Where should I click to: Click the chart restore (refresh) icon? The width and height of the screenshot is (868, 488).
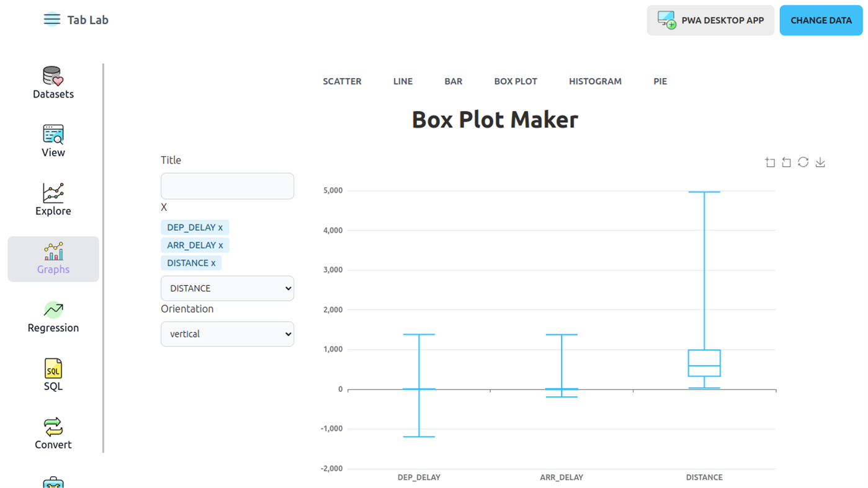[803, 162]
